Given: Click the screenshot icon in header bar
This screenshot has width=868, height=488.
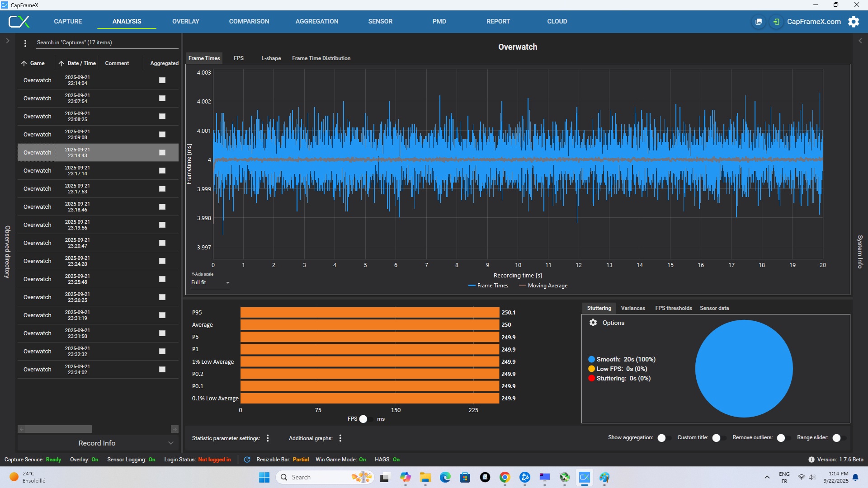Looking at the screenshot, I should tap(759, 22).
